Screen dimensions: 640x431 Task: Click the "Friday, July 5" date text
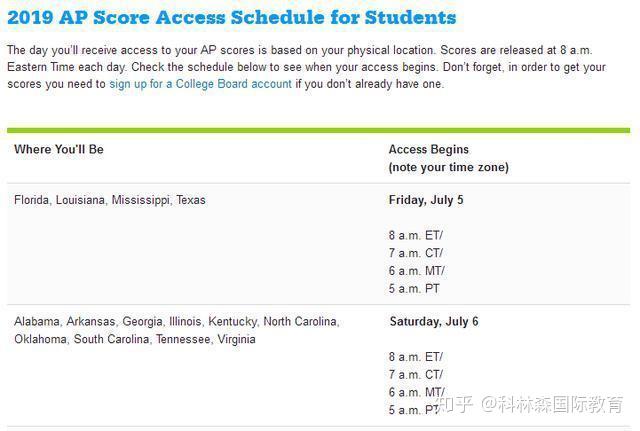[x=426, y=200]
